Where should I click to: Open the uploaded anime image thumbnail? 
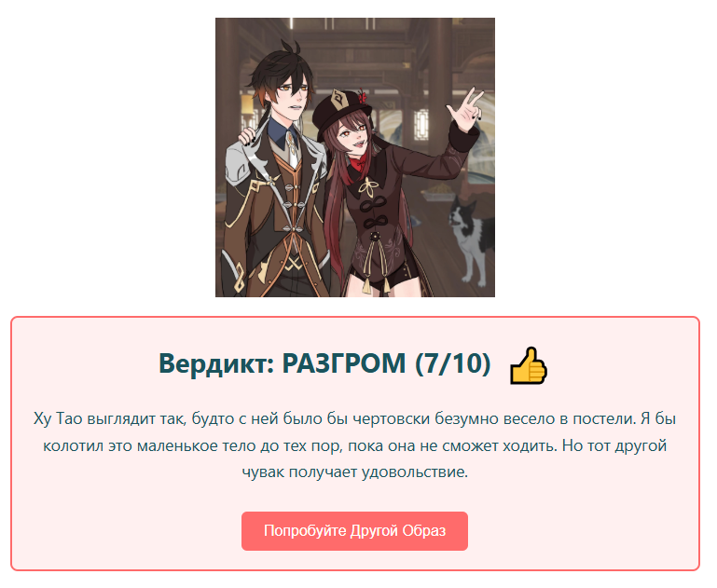click(x=355, y=157)
